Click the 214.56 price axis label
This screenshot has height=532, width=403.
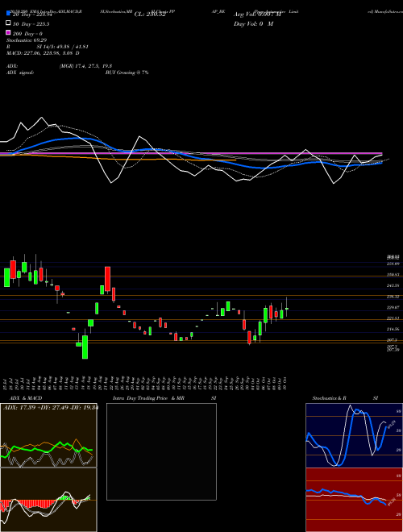tap(393, 329)
